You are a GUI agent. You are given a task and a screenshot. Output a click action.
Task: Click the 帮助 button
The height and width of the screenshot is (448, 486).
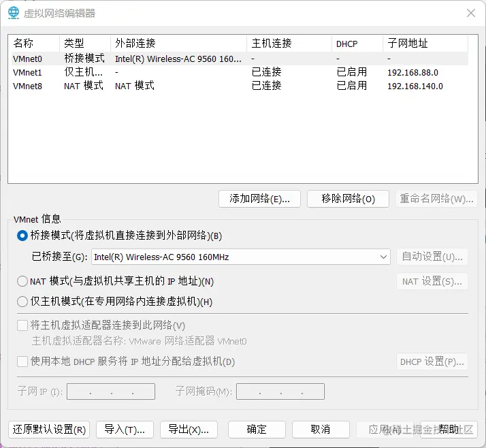click(x=449, y=430)
